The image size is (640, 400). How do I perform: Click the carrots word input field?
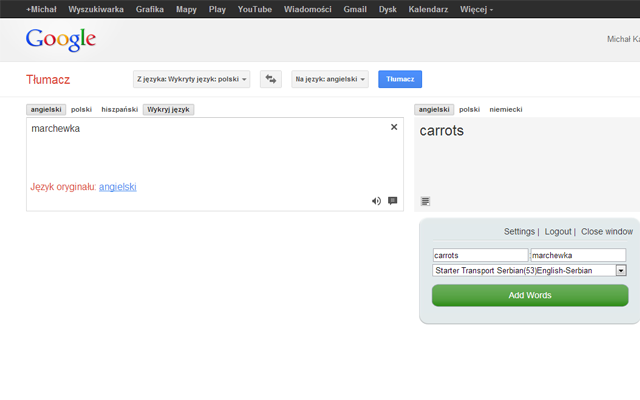(480, 255)
